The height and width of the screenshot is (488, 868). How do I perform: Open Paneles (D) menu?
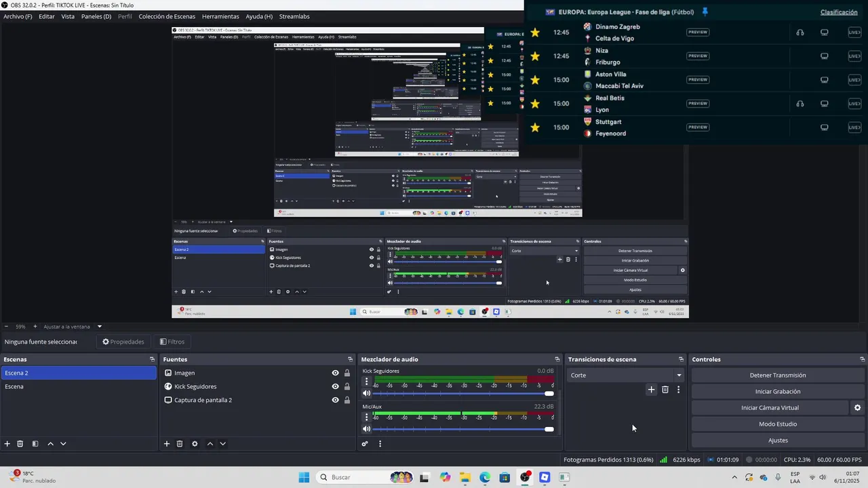click(96, 16)
